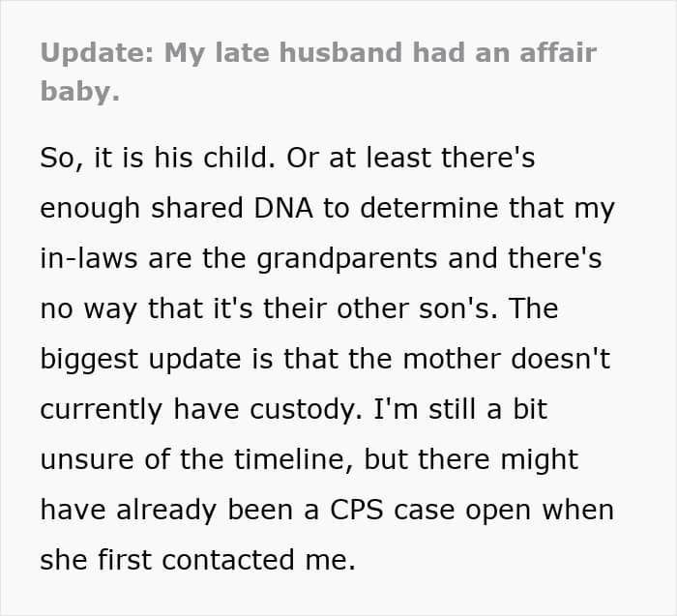Select the word "custody." in the paragraph
The image size is (677, 616).
(x=306, y=409)
